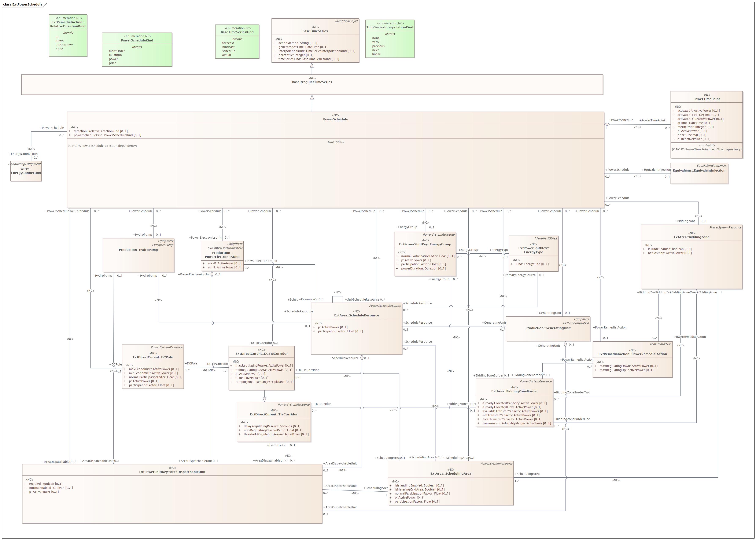Select the PowerSchedule class title
This screenshot has width=756, height=540.
click(x=335, y=119)
